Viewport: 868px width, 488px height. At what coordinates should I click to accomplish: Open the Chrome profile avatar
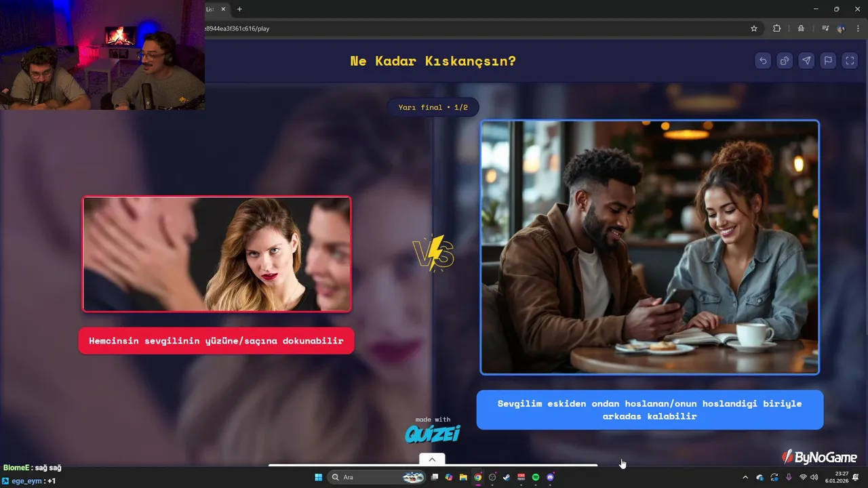point(842,28)
